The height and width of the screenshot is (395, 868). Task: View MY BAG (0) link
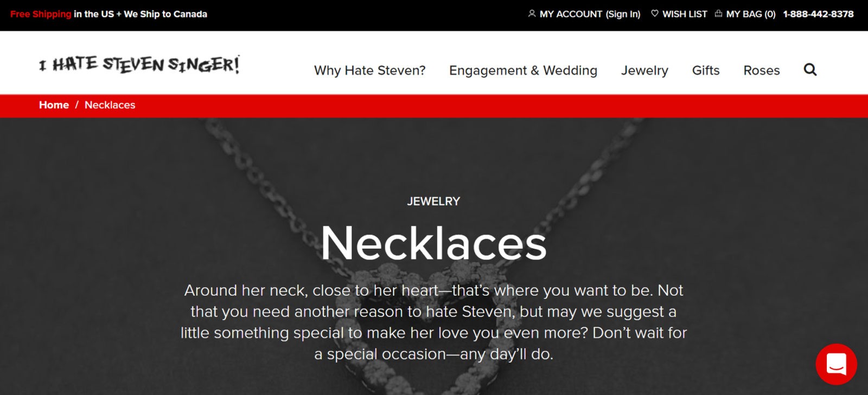[x=751, y=14]
